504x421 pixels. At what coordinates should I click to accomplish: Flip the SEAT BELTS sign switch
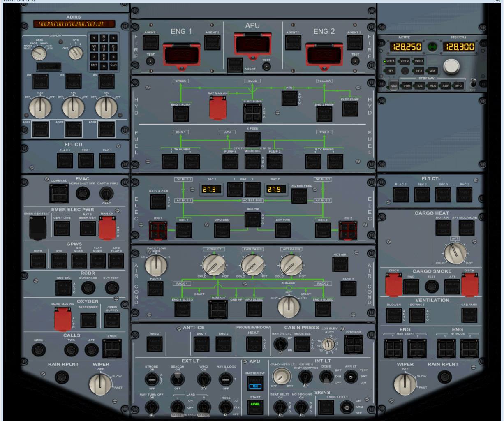click(280, 407)
